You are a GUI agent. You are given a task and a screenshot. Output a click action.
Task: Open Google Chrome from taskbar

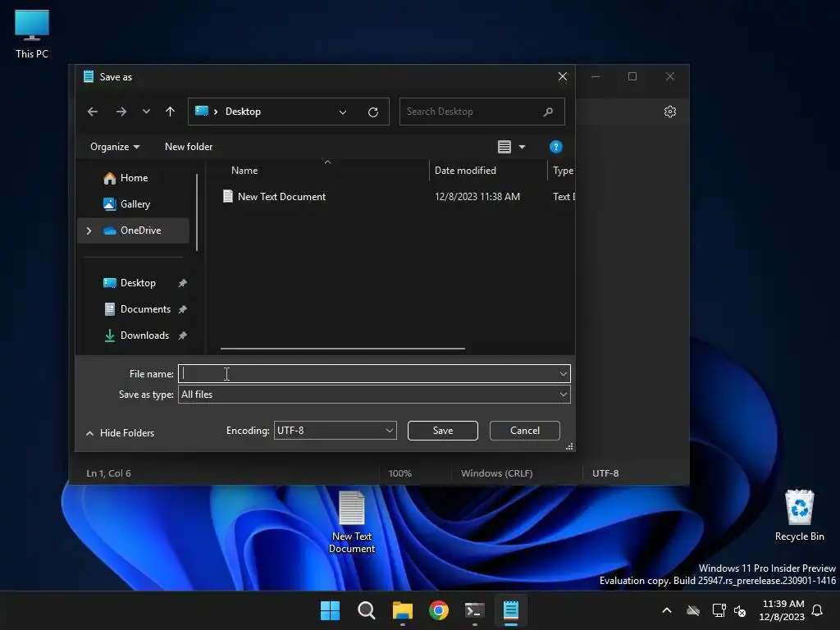click(439, 610)
